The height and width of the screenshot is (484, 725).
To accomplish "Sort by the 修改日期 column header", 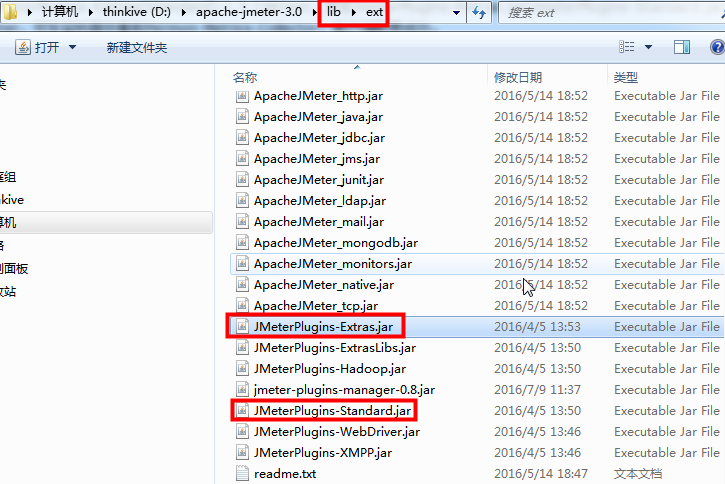I will (518, 77).
